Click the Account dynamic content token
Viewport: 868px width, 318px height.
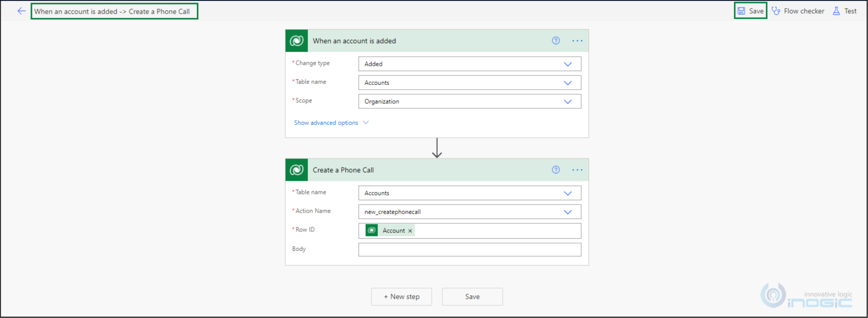pos(389,230)
